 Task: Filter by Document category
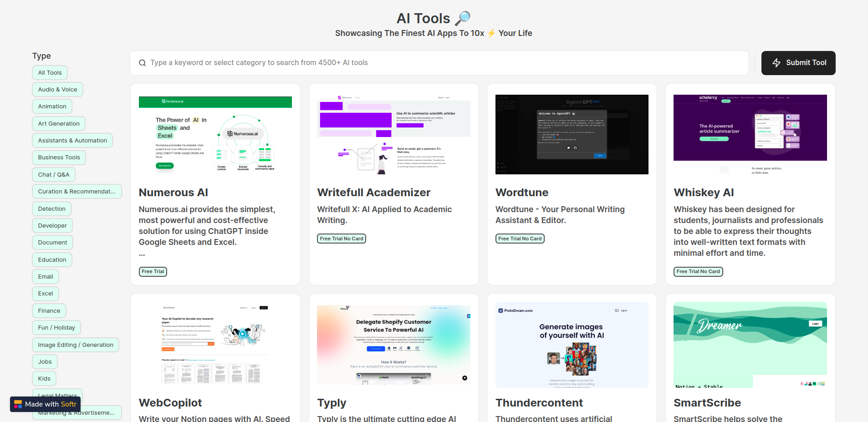[53, 243]
